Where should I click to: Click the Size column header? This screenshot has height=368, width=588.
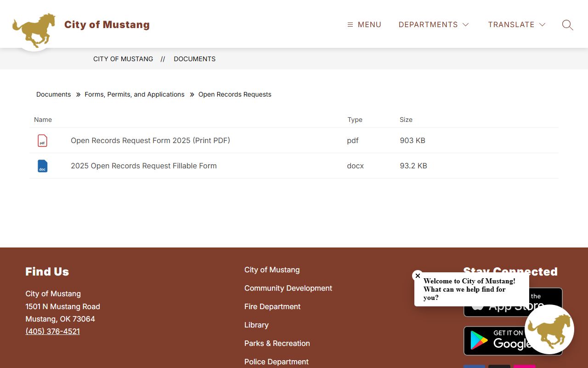[406, 120]
